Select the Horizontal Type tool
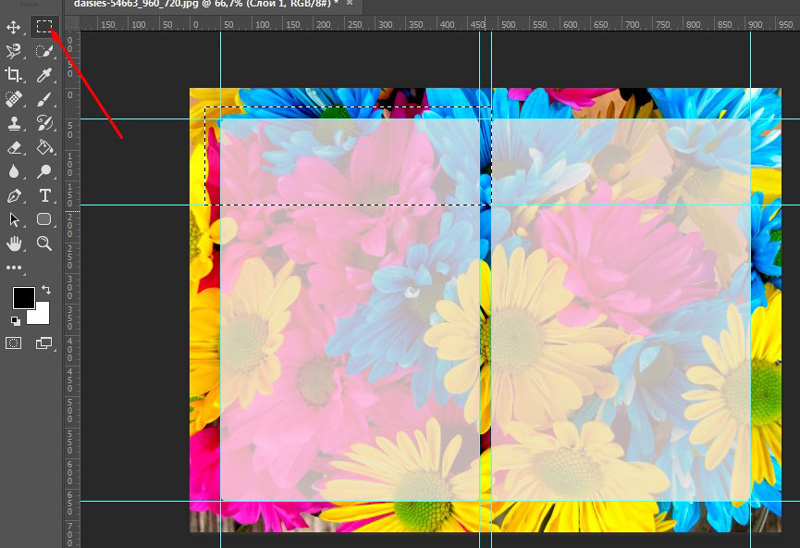Image resolution: width=800 pixels, height=548 pixels. pos(44,195)
